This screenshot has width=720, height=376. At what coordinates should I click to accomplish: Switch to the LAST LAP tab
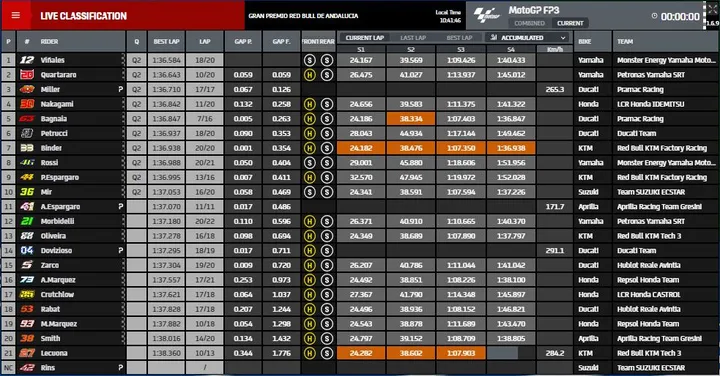[x=413, y=38]
